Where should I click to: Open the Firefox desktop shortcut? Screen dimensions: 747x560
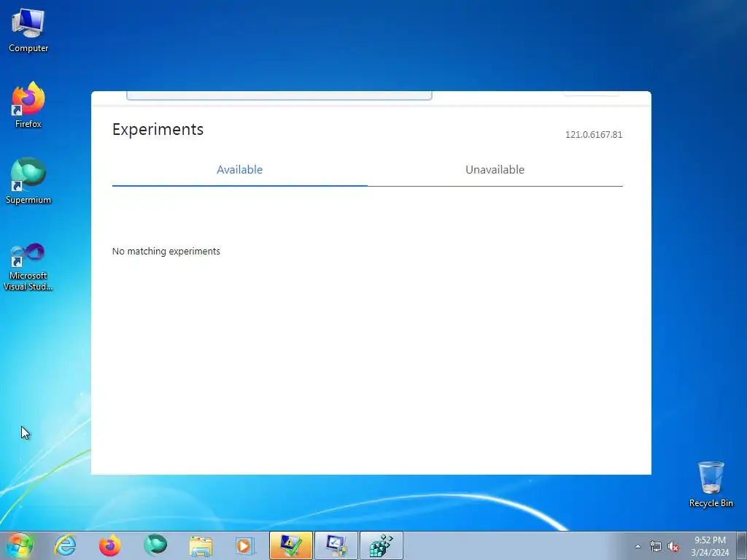coord(28,105)
